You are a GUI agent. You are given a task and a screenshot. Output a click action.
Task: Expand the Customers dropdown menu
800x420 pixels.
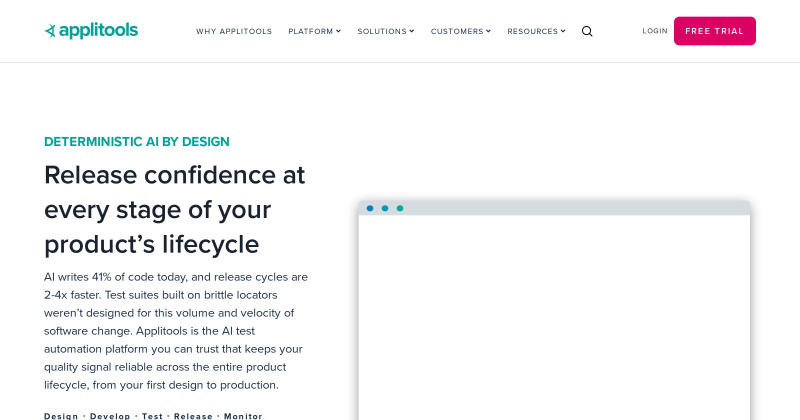point(461,31)
